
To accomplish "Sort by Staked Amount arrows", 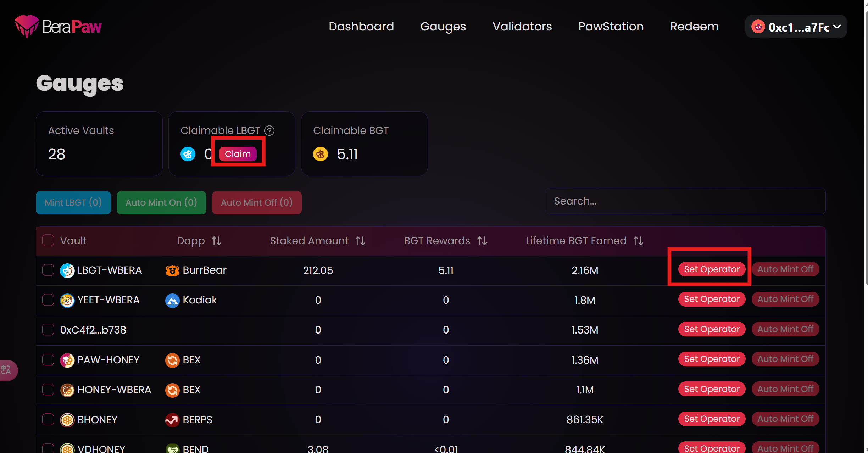I will tap(360, 241).
